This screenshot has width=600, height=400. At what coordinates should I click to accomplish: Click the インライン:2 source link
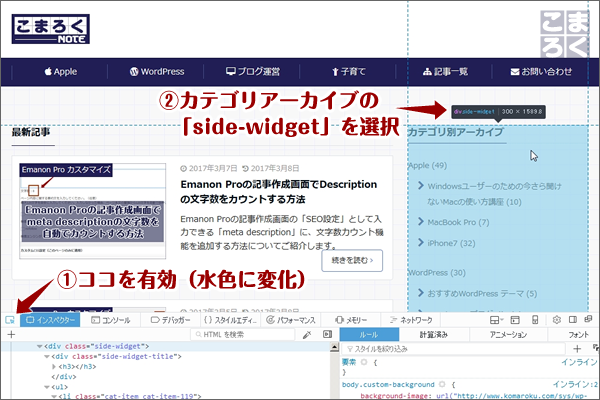point(575,384)
